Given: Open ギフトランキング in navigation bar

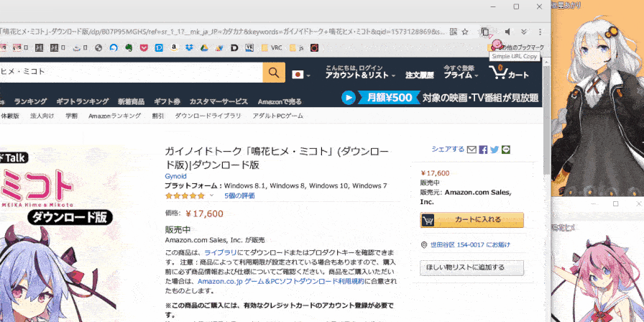Looking at the screenshot, I should [x=83, y=101].
